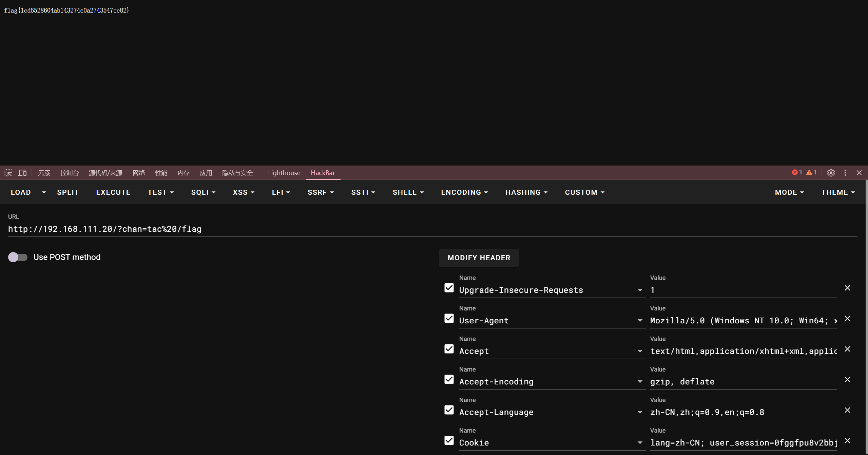Open DevTools settings gear
The image size is (868, 455).
coord(831,173)
